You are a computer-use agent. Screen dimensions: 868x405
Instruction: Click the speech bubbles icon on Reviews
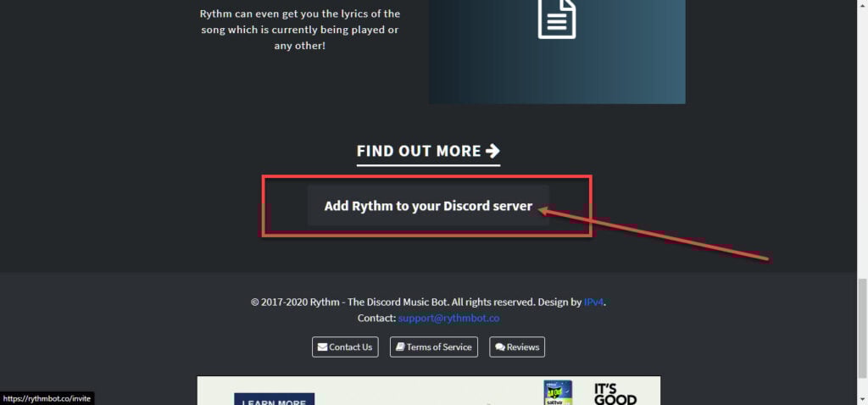pos(500,347)
